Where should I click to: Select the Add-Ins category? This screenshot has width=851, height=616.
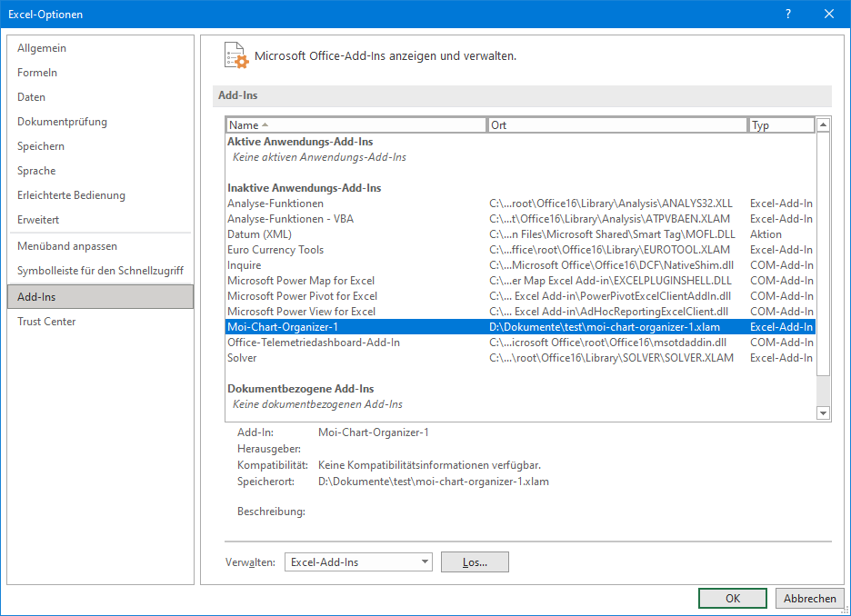coord(100,296)
